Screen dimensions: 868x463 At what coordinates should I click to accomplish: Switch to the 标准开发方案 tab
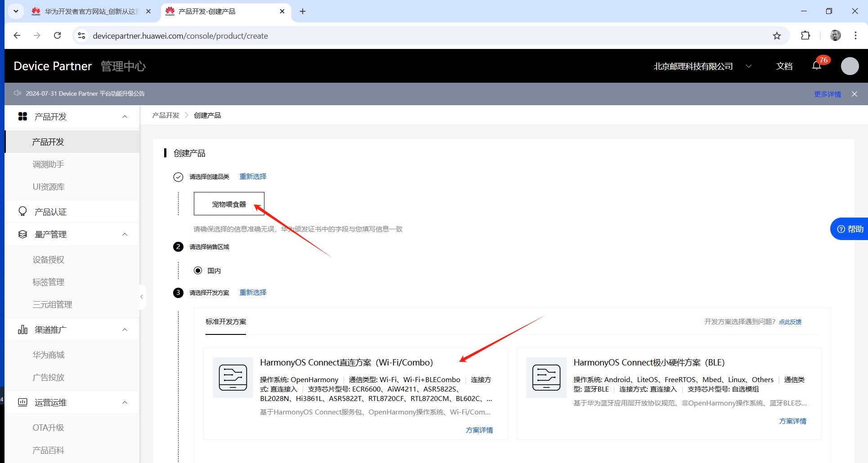tap(226, 322)
